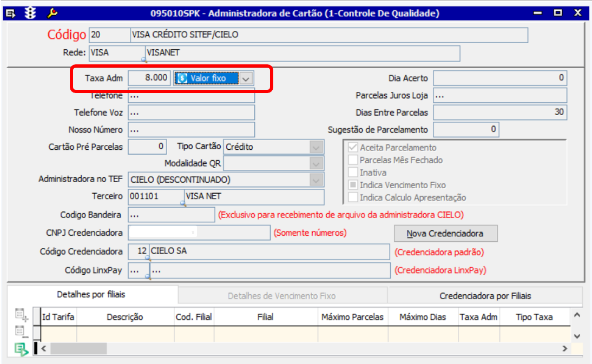The height and width of the screenshot is (364, 592).
Task: Open the list menu icon in title bar
Action: pyautogui.click(x=11, y=14)
